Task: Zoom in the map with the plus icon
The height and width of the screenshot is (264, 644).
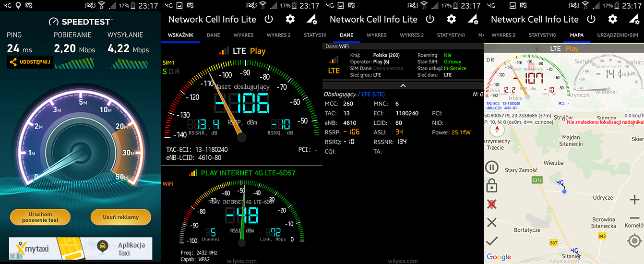Action: point(634,200)
